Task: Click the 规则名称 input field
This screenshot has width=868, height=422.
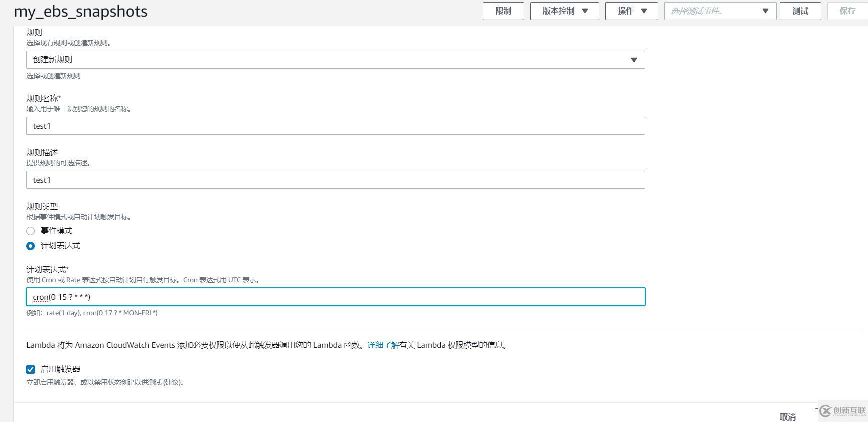Action: [335, 126]
